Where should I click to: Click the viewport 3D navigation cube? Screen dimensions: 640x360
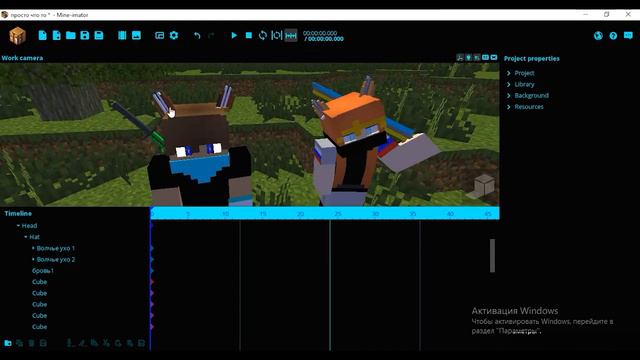point(484,186)
